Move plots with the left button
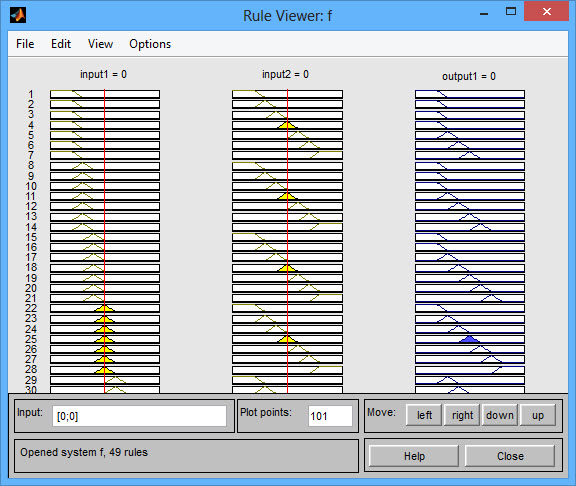Viewport: 576px width, 486px height. click(x=424, y=415)
